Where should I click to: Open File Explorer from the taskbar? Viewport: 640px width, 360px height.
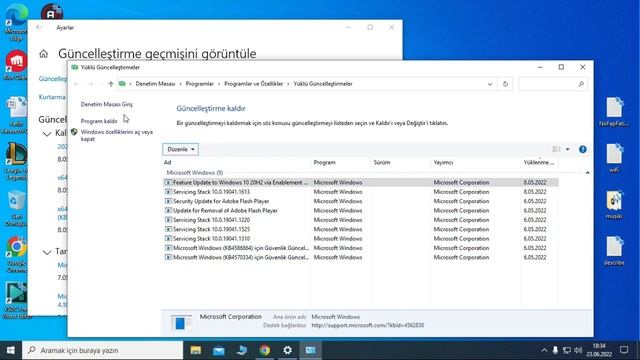click(x=196, y=350)
